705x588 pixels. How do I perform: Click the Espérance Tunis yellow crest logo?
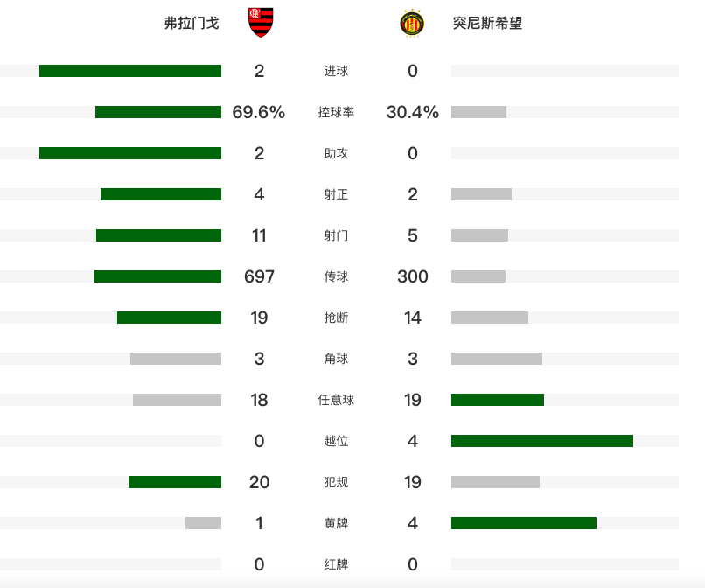(412, 23)
